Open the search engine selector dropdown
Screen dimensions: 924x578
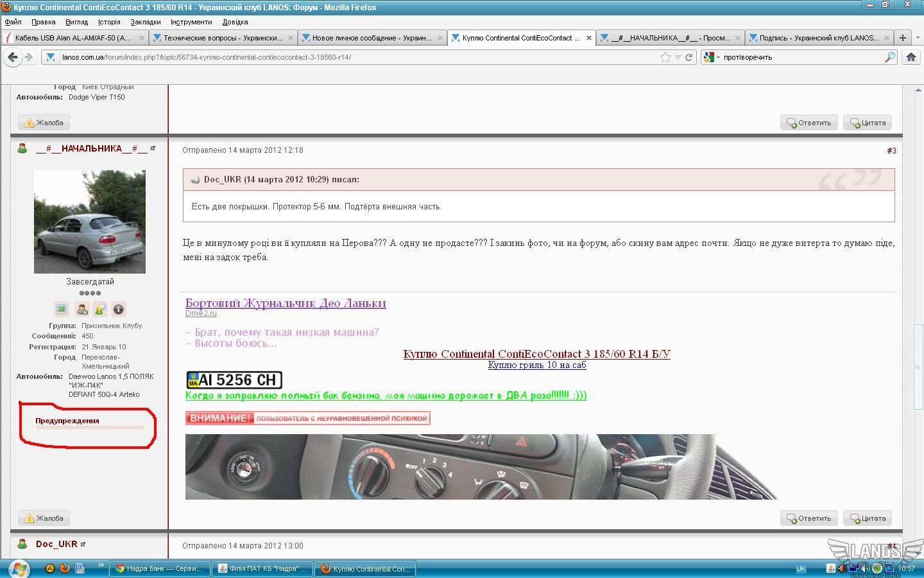pos(712,57)
